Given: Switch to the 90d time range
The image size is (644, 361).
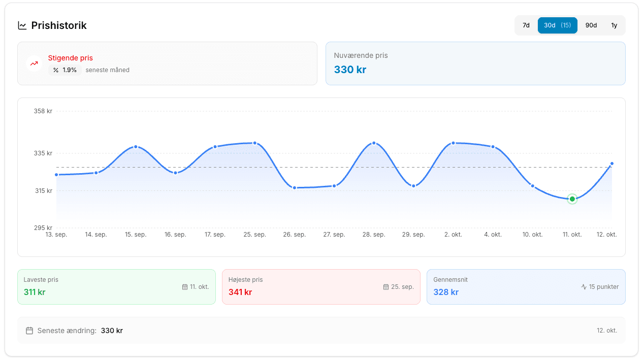Looking at the screenshot, I should (x=591, y=25).
